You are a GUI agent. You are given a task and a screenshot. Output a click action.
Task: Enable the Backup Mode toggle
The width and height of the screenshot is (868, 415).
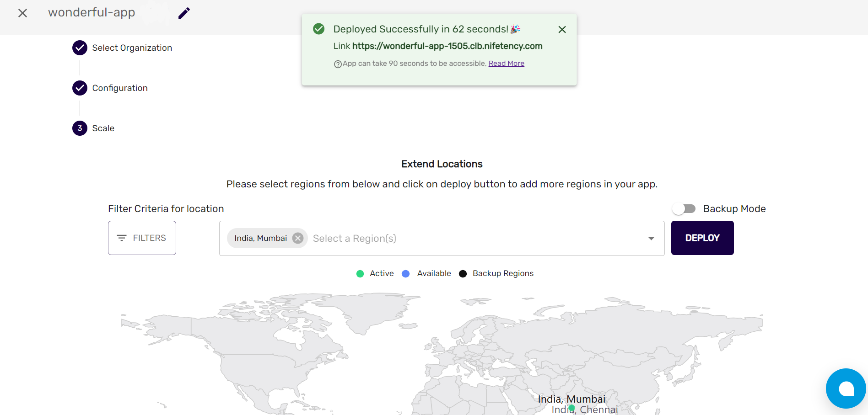click(684, 208)
